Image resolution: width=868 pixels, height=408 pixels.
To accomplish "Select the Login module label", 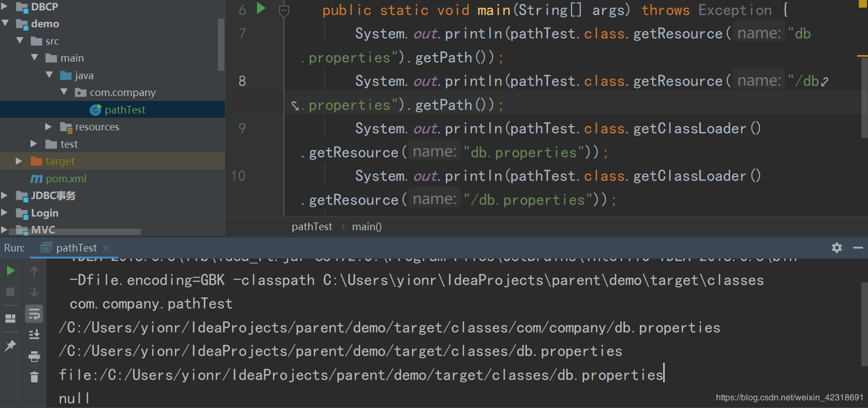I will (x=45, y=213).
